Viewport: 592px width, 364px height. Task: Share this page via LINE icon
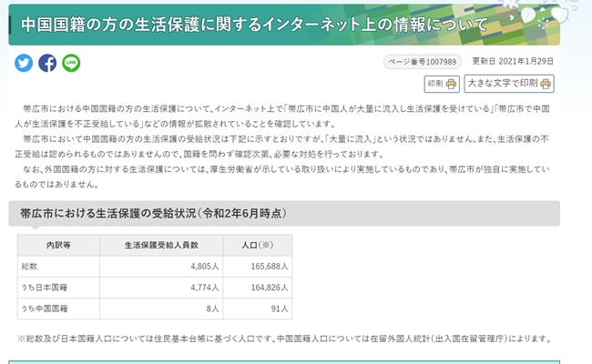[71, 63]
